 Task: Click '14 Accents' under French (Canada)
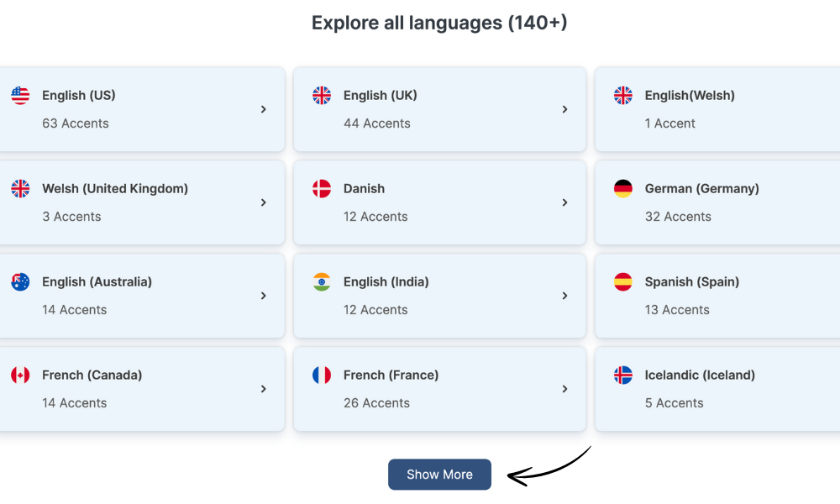75,402
